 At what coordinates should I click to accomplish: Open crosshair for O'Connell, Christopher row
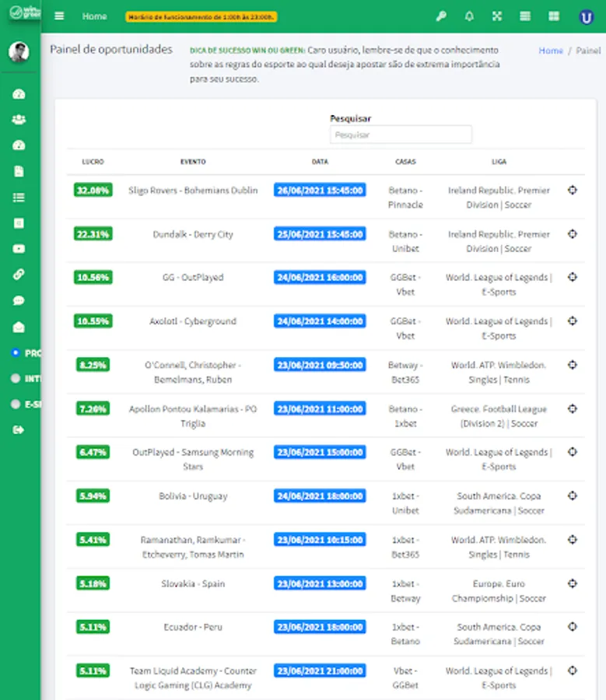tap(573, 365)
